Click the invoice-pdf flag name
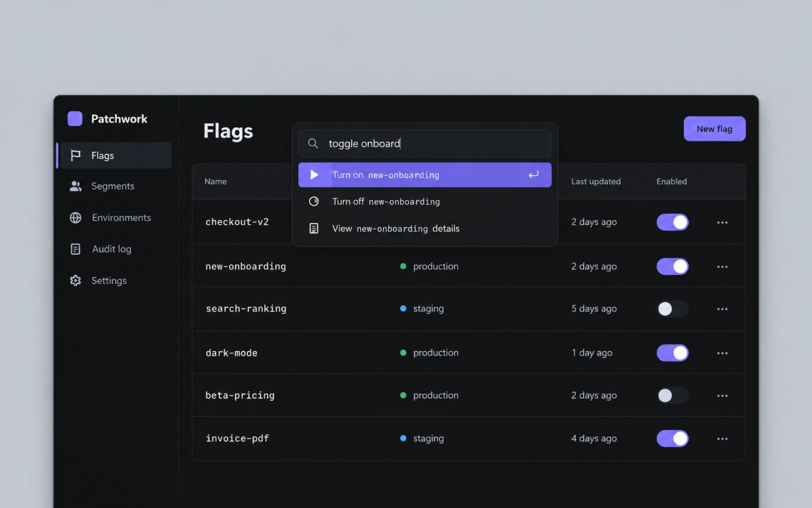This screenshot has width=812, height=508. coord(237,439)
